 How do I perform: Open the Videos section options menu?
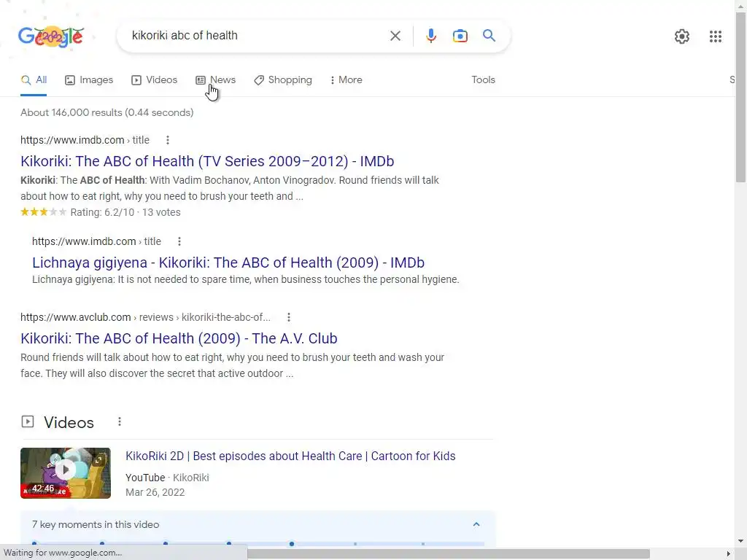click(x=120, y=421)
